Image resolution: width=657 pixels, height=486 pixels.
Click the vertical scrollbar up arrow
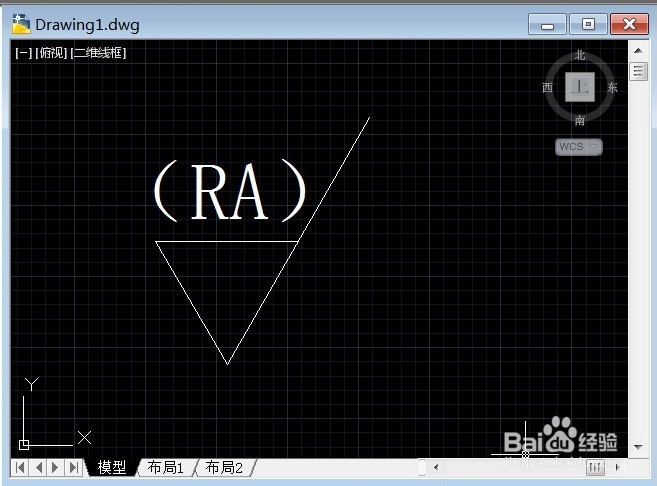pos(638,51)
